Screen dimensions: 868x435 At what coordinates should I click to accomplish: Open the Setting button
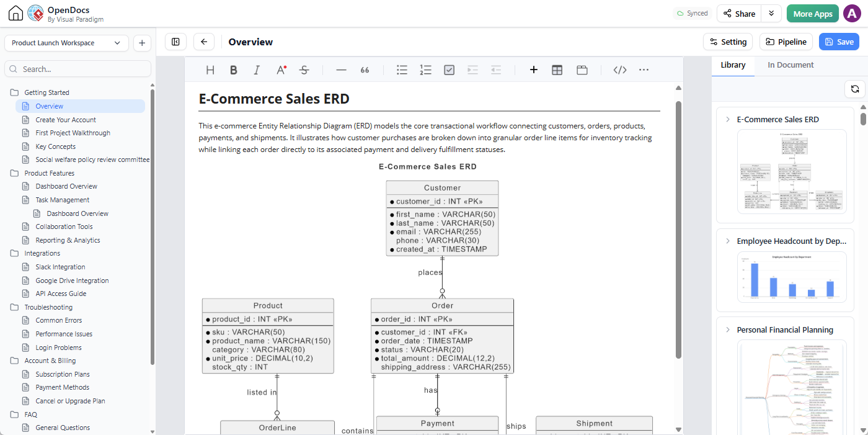point(728,42)
